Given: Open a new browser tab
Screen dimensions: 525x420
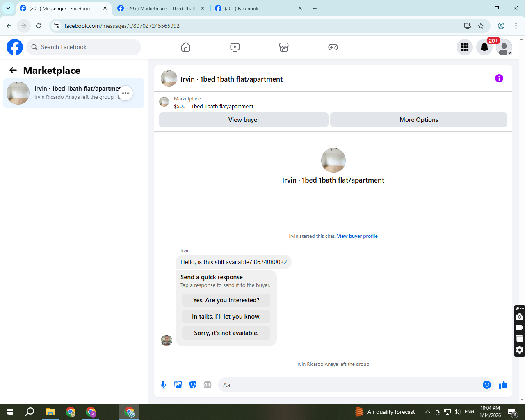Looking at the screenshot, I should [x=315, y=8].
